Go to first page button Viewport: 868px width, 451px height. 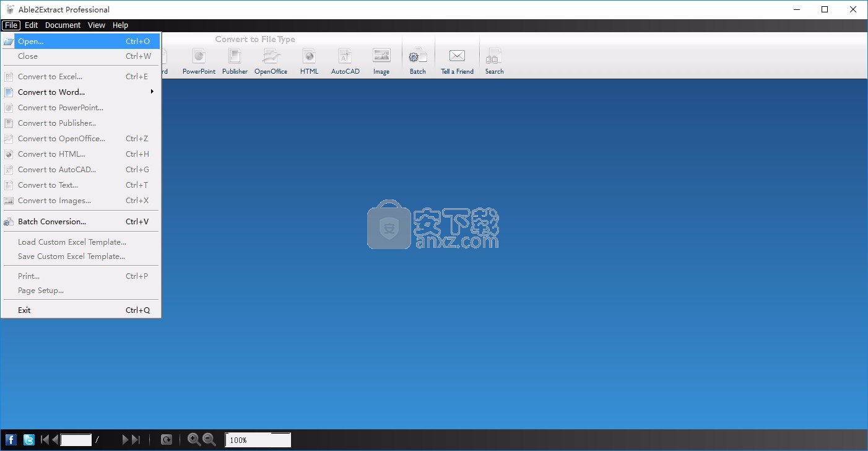(x=45, y=440)
